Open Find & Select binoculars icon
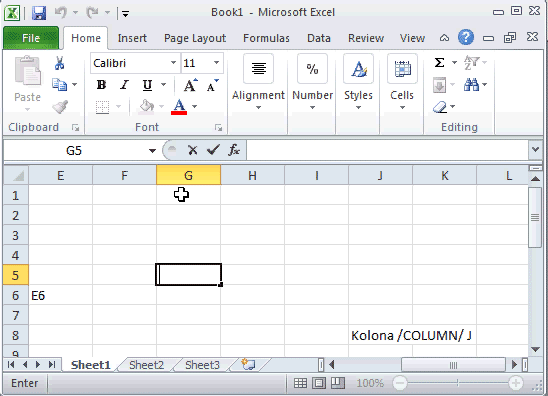548x396 pixels. 471,85
